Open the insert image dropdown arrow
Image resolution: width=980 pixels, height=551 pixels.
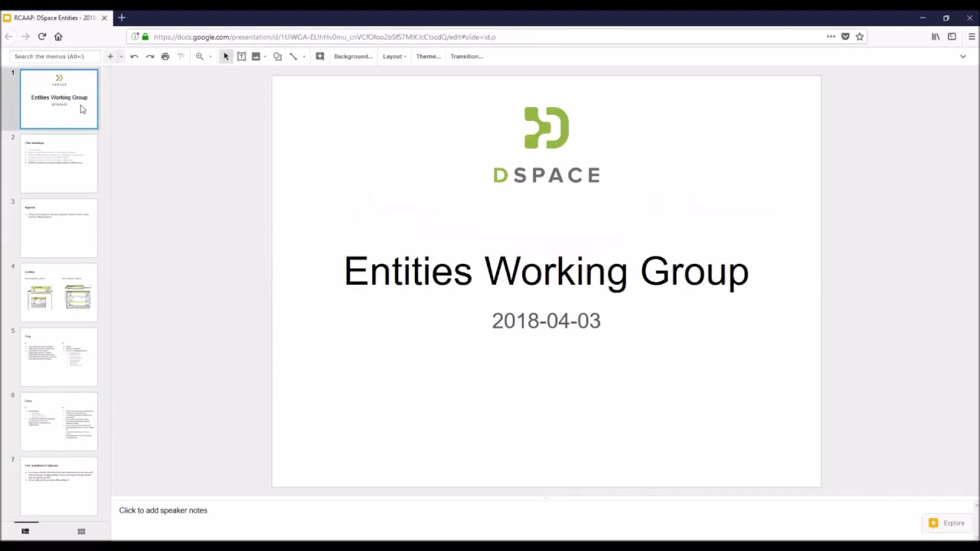[x=265, y=57]
